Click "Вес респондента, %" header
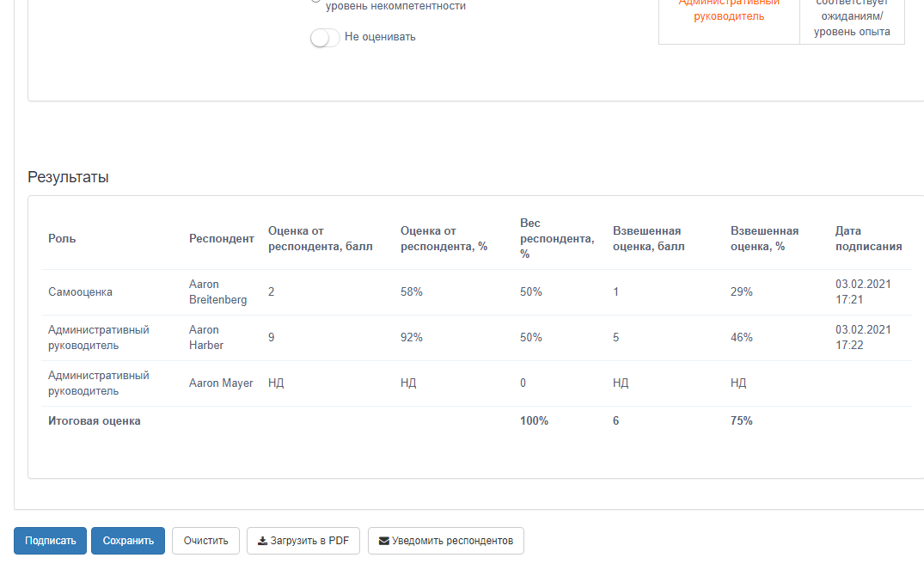924x564 pixels. tap(557, 239)
